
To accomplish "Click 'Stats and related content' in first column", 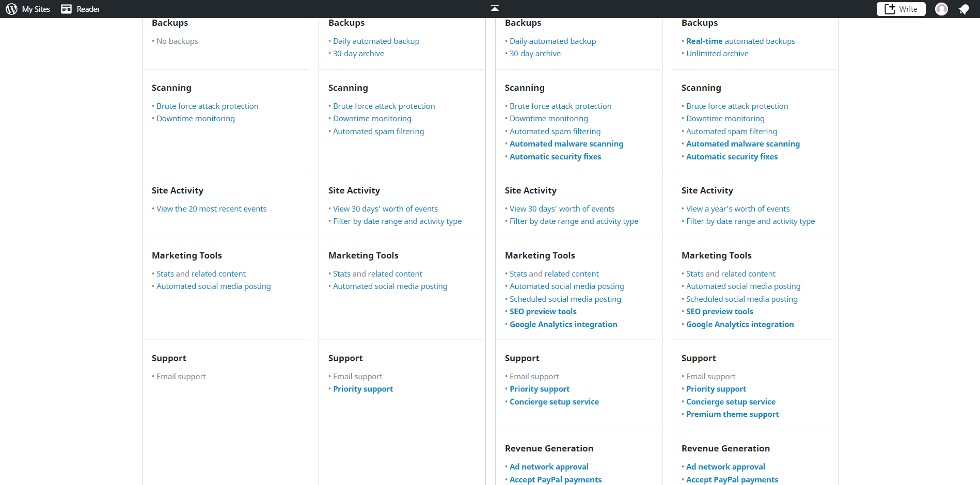I will [201, 274].
